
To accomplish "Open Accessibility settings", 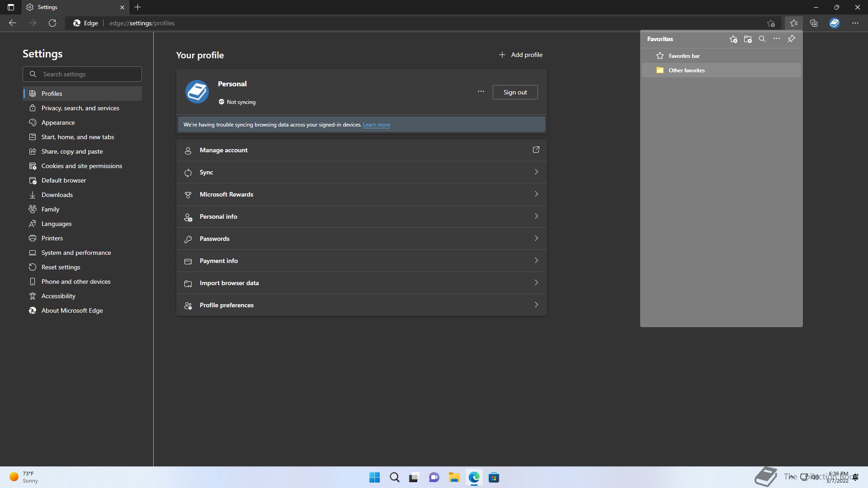I will click(82, 296).
